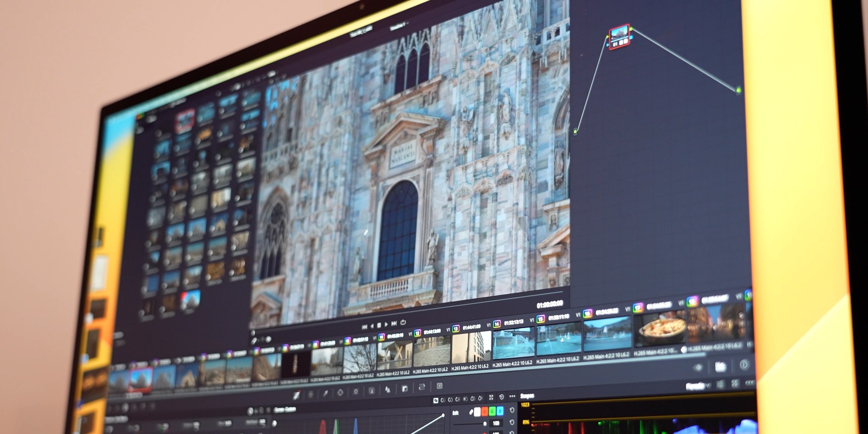The height and width of the screenshot is (434, 868).
Task: Select clip 14 fountain thumbnail in timeline
Action: pyautogui.click(x=513, y=345)
